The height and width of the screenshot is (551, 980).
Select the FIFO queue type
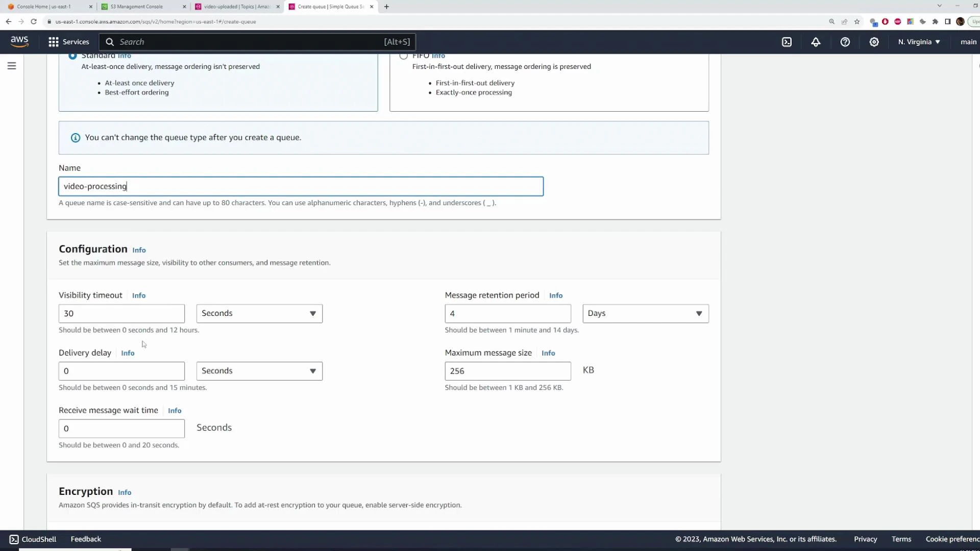[x=404, y=56]
